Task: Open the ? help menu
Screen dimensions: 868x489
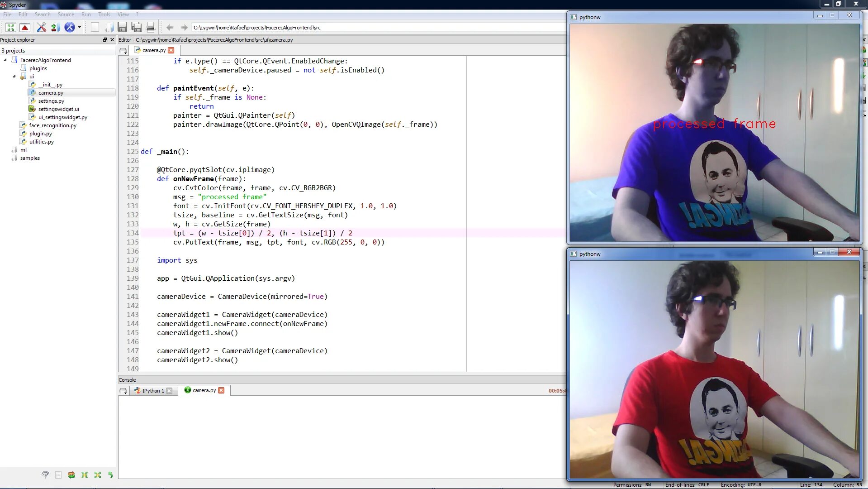Action: 138,14
